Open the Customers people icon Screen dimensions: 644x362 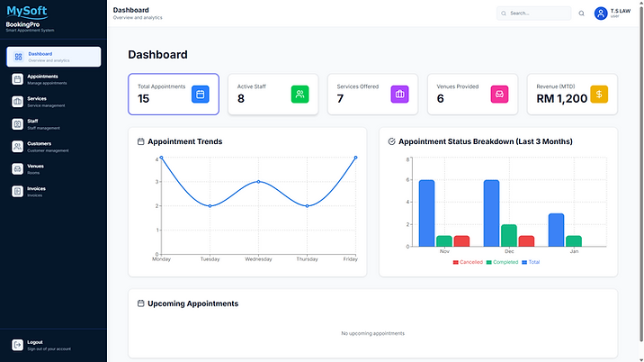tap(17, 147)
